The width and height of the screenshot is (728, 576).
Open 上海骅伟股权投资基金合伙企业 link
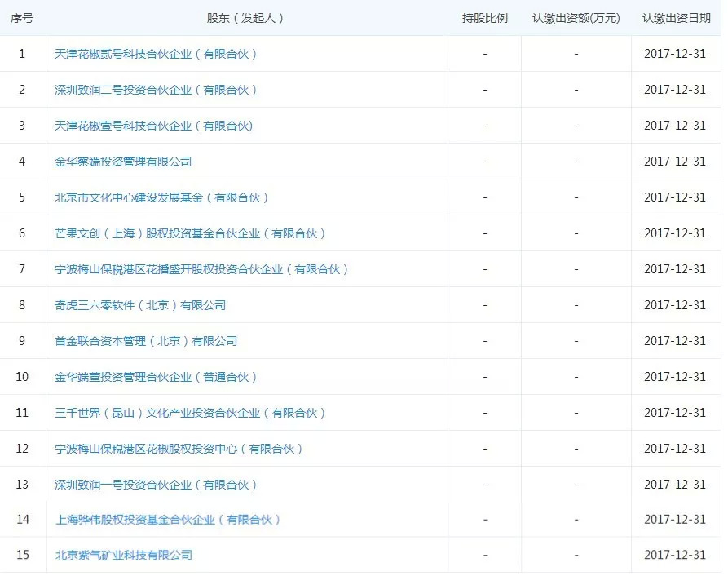coord(168,520)
